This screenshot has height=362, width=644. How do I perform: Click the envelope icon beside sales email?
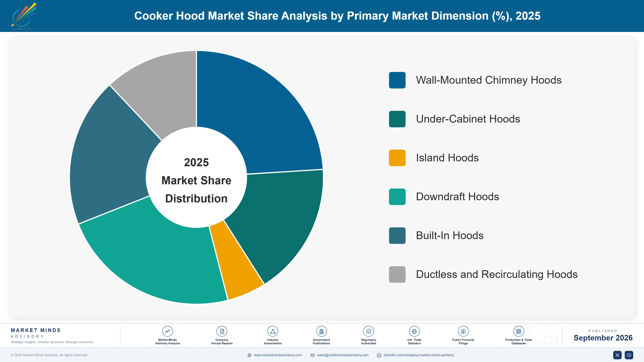click(x=313, y=355)
